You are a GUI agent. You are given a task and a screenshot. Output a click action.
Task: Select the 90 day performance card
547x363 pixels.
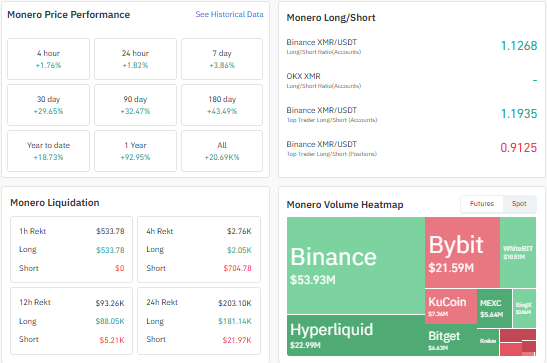[135, 105]
